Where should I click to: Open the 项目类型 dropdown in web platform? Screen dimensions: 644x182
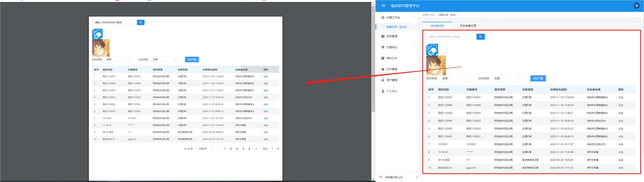[455, 78]
